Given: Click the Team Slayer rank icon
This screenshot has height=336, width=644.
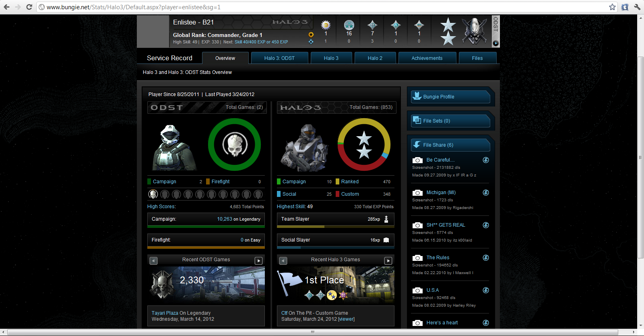Looking at the screenshot, I should (x=386, y=219).
